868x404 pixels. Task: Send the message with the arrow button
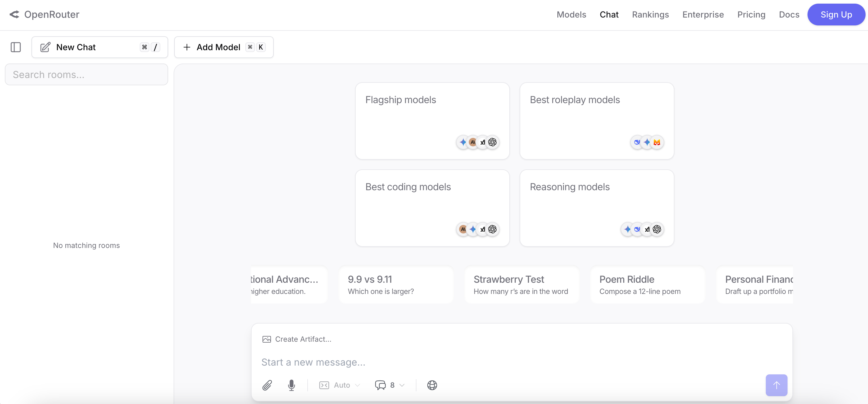[776, 385]
